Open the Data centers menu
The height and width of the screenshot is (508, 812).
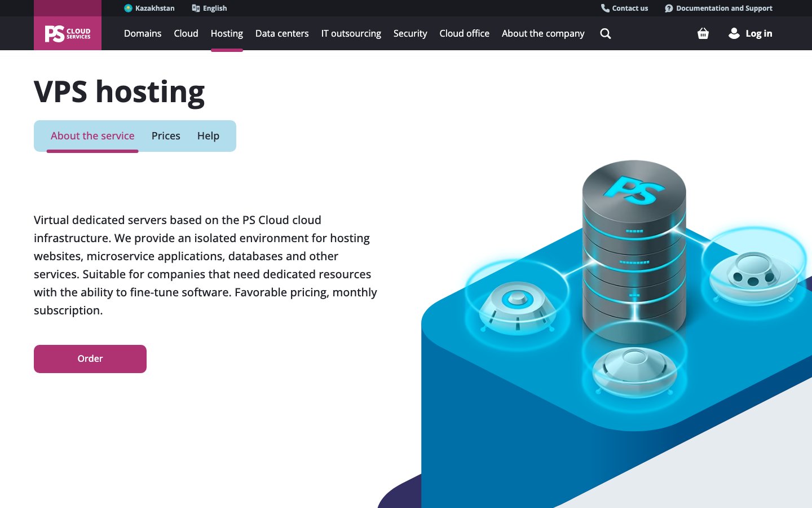[282, 33]
